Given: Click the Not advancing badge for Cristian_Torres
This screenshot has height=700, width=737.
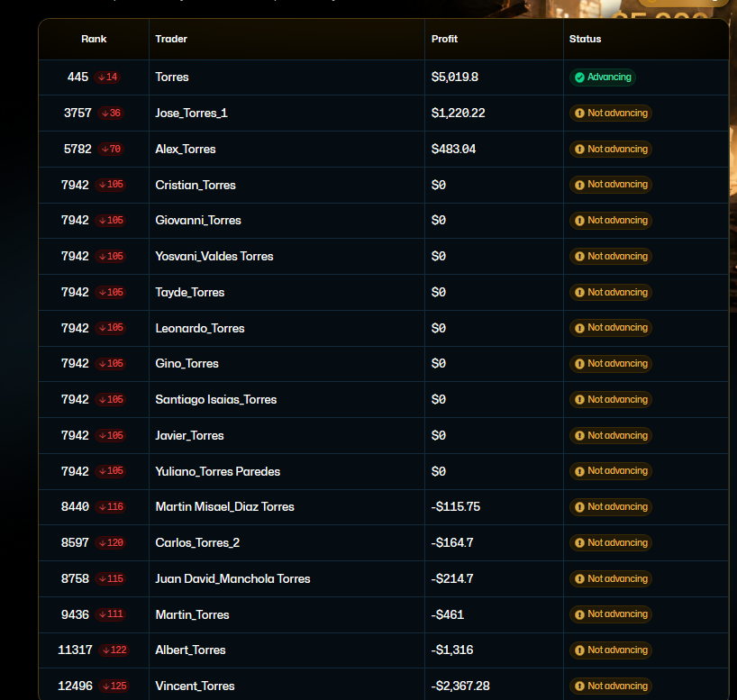Looking at the screenshot, I should 611,185.
